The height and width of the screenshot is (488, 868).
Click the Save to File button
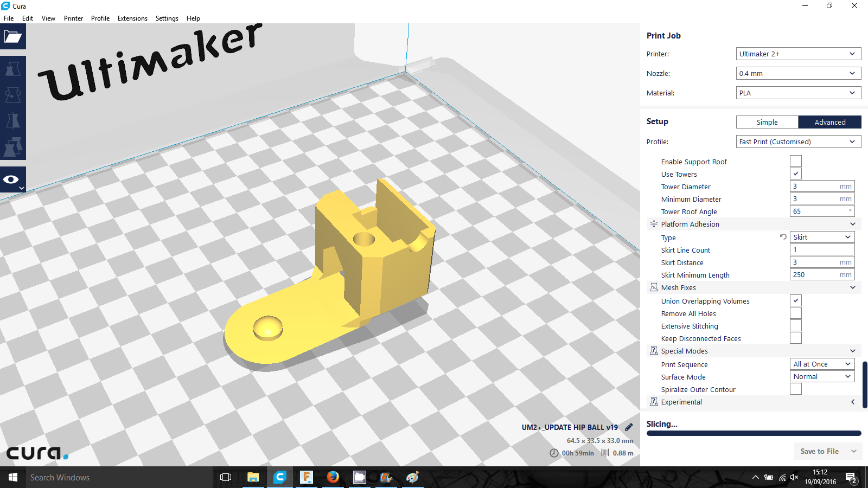[819, 451]
